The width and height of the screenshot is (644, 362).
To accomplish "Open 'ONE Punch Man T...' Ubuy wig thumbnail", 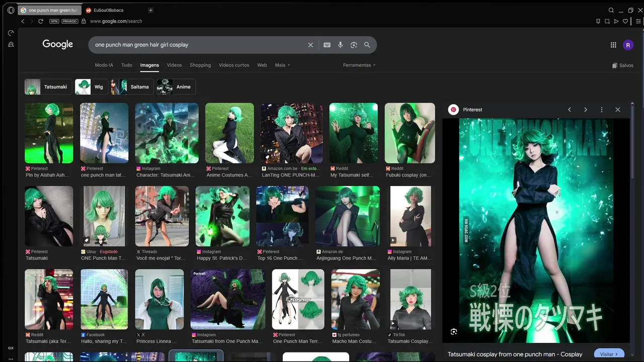I will point(104,216).
